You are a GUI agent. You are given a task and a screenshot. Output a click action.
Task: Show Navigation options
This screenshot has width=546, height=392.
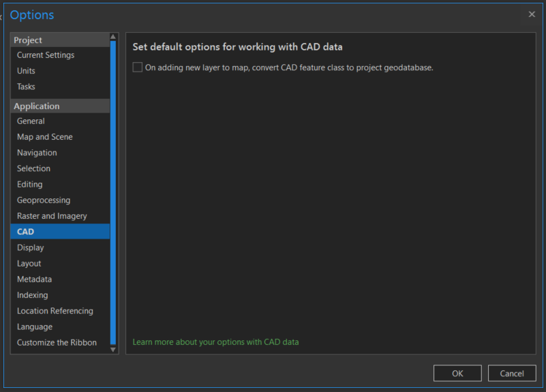[x=37, y=153]
